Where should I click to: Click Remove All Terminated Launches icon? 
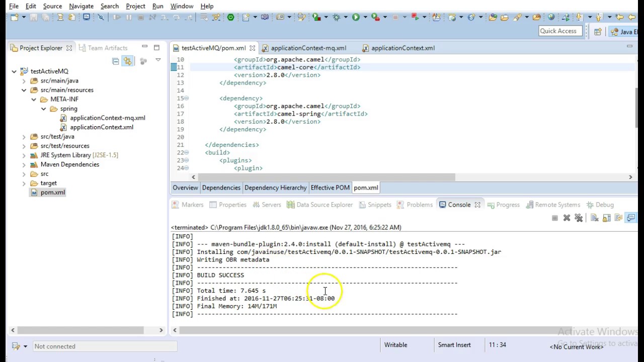579,218
